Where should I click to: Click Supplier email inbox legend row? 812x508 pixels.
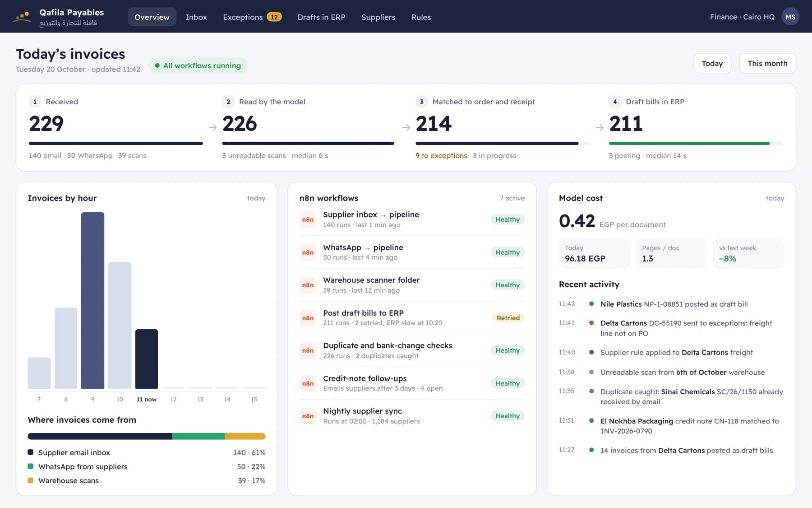[147, 452]
